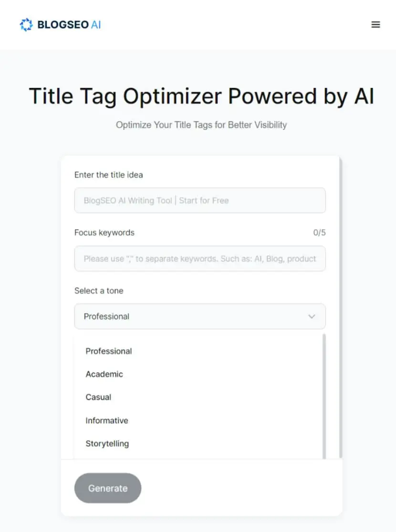This screenshot has width=396, height=532.
Task: Focus the title idea input field
Action: pyautogui.click(x=200, y=200)
